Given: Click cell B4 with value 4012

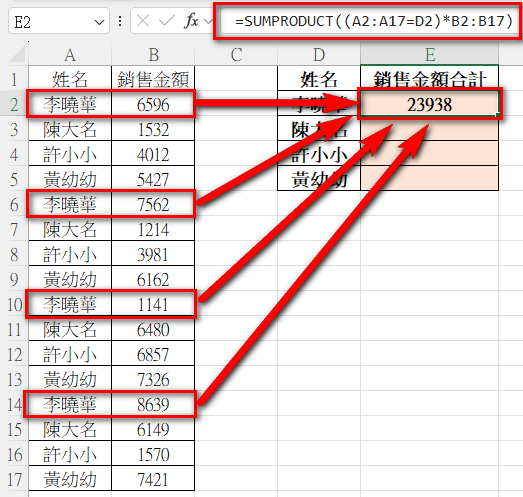Looking at the screenshot, I should point(153,154).
